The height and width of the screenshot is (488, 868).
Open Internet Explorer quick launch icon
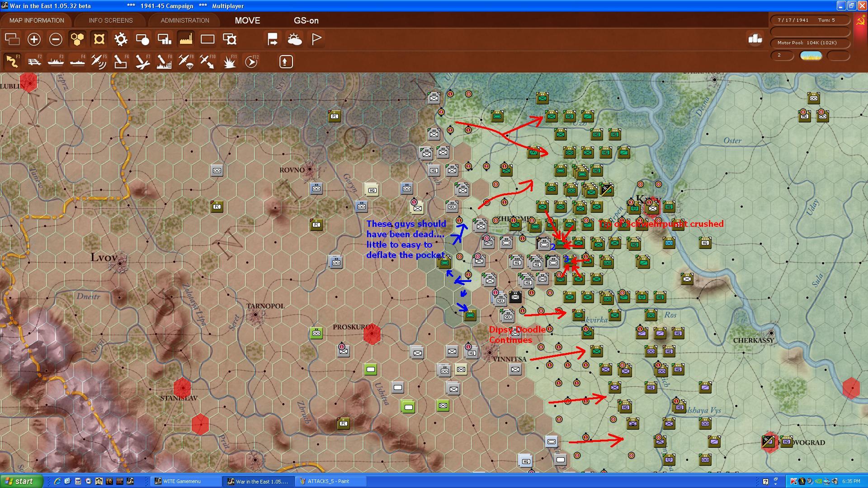(57, 481)
